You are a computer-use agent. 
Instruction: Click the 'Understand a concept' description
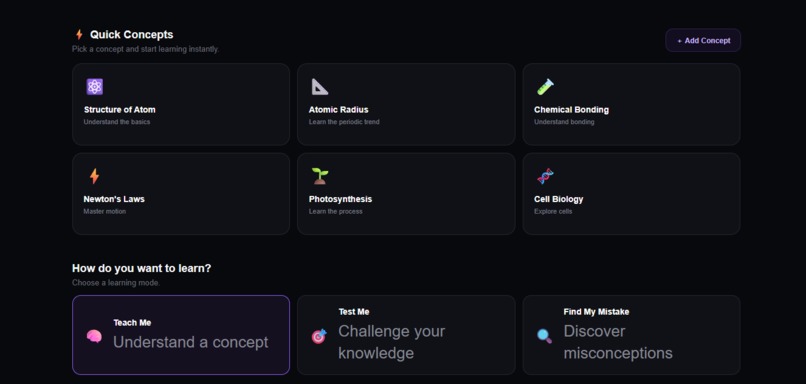click(191, 342)
